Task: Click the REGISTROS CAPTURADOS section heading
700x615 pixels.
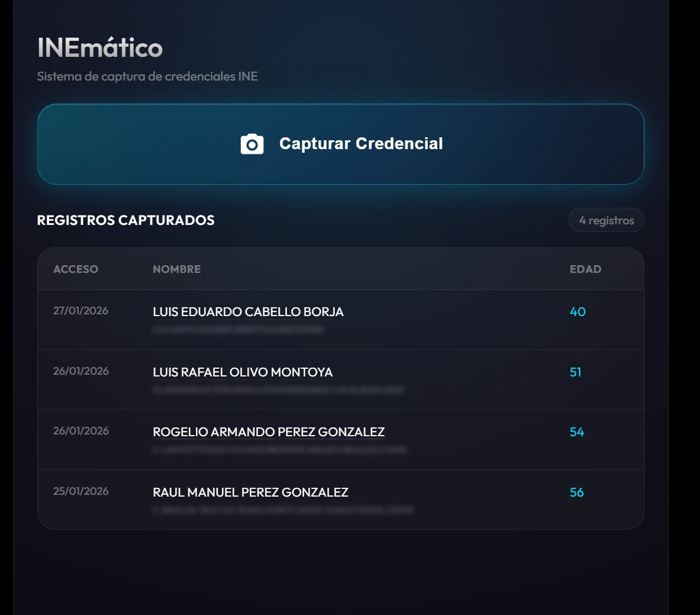Action: point(125,220)
